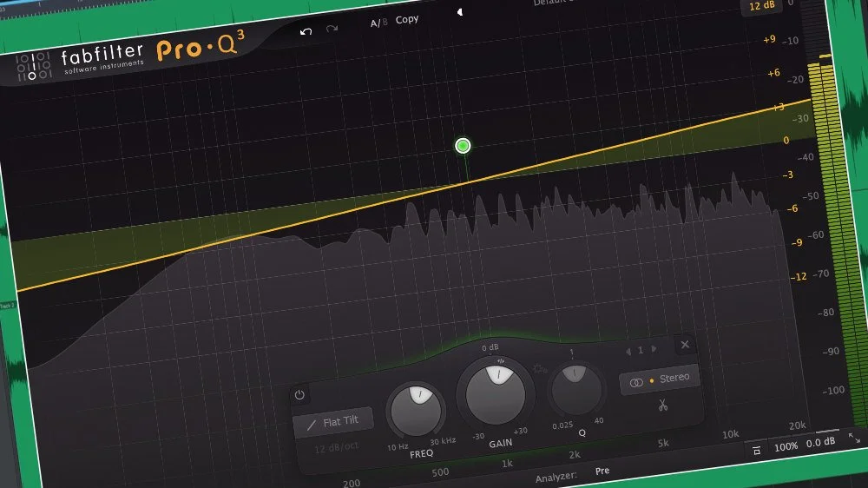Image resolution: width=868 pixels, height=488 pixels.
Task: Click the 10 Hz minimum label under FREQ
Action: [x=398, y=446]
